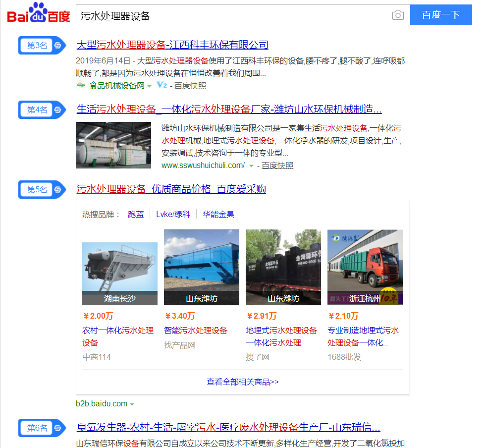Viewport: 486px width, 448px height.
Task: Expand dropdown arrow after www.sswushuichuli.com
Action: [x=251, y=166]
